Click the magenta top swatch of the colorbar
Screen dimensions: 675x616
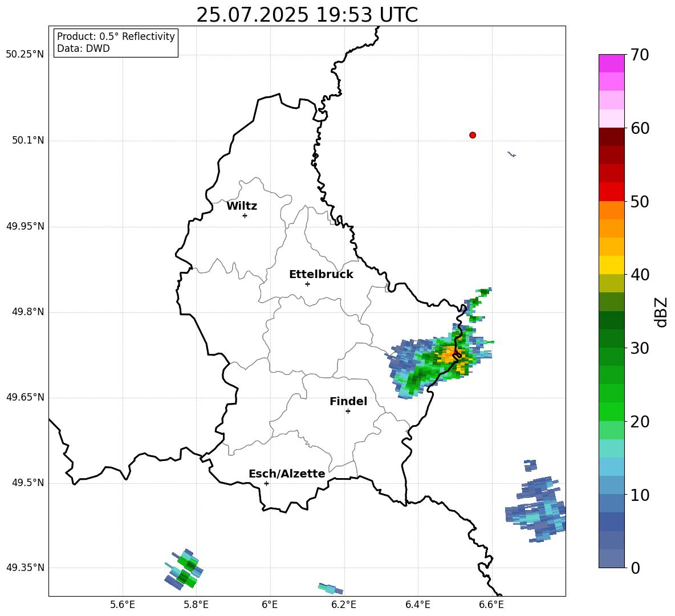(x=611, y=64)
